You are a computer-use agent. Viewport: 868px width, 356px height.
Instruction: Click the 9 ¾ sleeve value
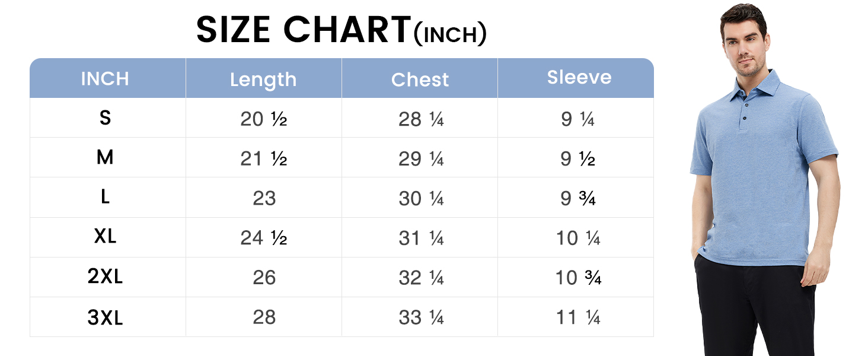pyautogui.click(x=578, y=199)
